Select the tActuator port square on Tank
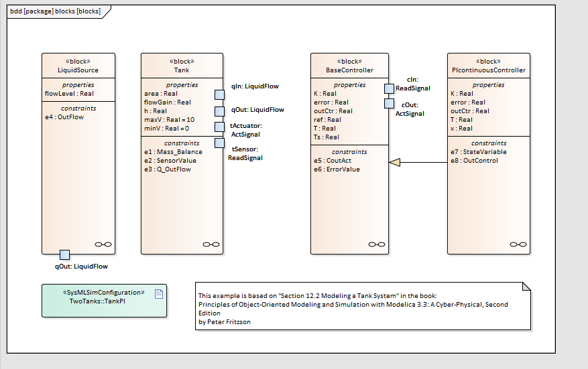 (219, 127)
